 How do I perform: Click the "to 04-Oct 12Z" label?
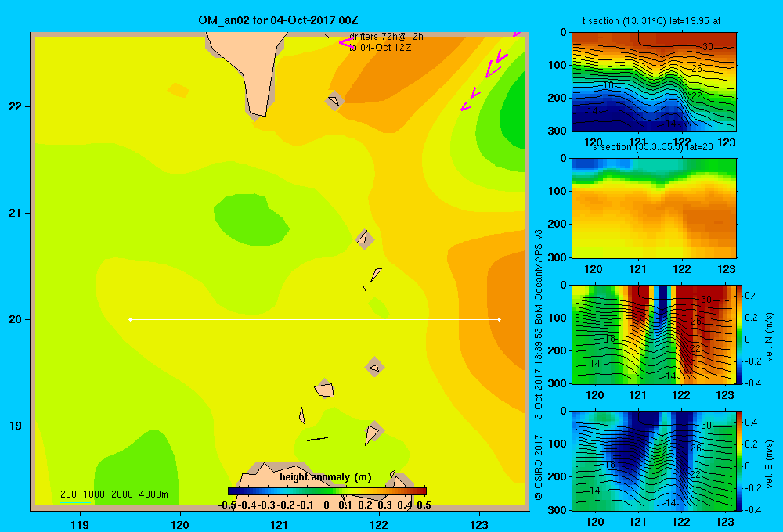[380, 48]
